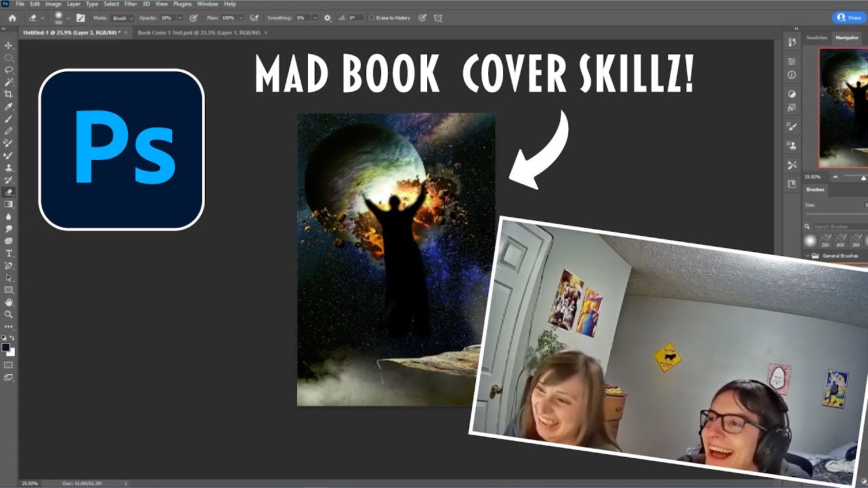This screenshot has width=868, height=488.
Task: Select the Lasso tool
Action: click(9, 70)
